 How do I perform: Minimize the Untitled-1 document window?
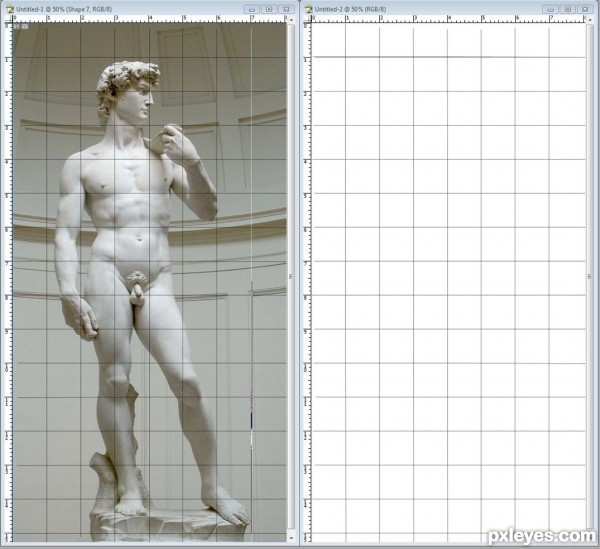pos(252,9)
